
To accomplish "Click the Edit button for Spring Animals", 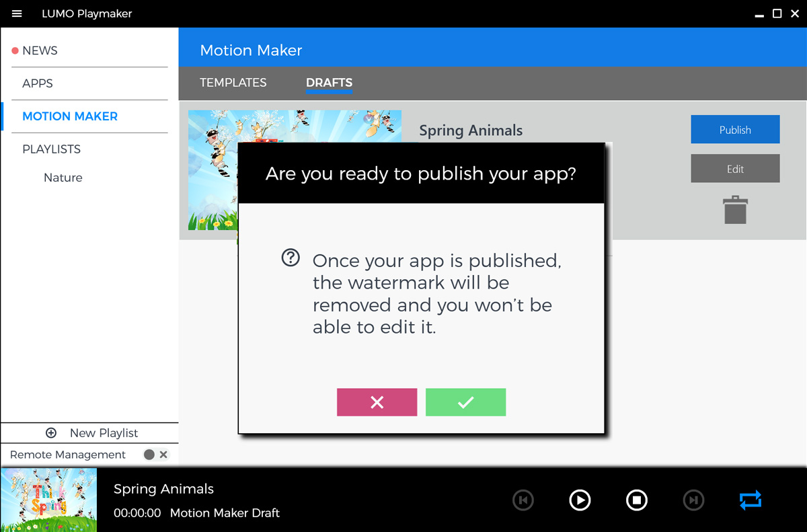I will tap(735, 169).
